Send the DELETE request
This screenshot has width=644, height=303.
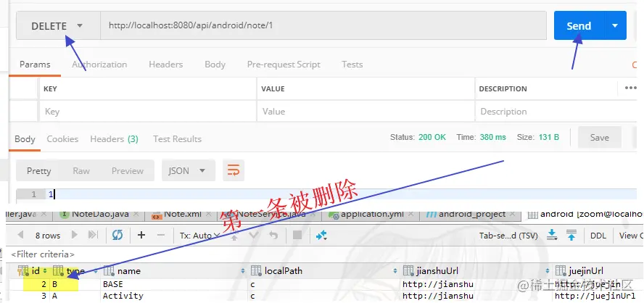click(579, 25)
